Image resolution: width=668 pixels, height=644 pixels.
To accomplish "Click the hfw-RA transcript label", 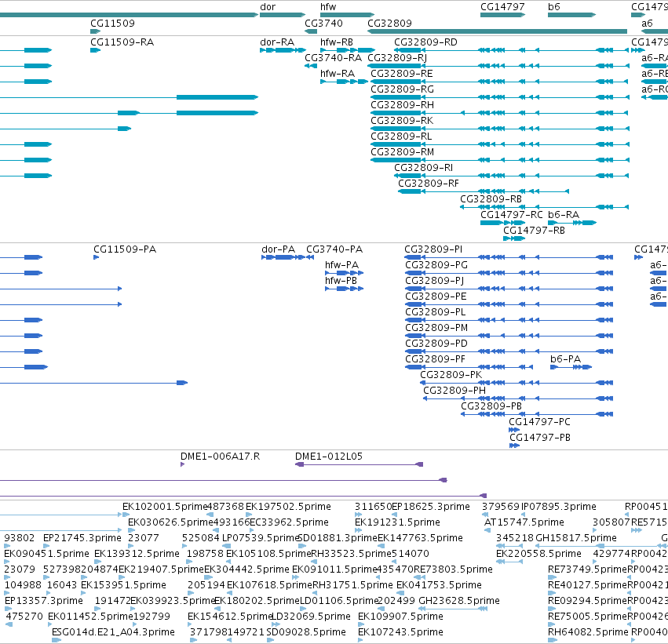I will tap(338, 74).
